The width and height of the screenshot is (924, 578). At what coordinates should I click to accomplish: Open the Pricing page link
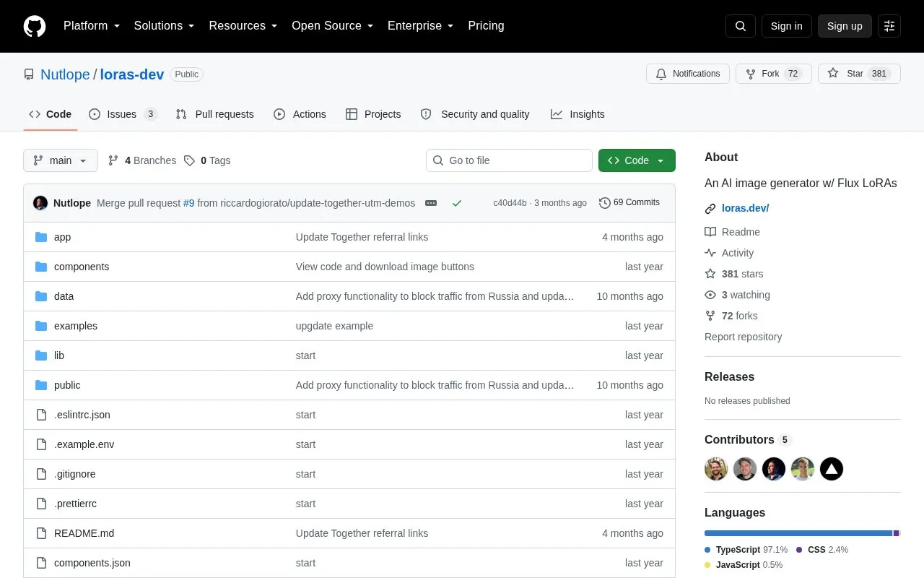coord(486,26)
